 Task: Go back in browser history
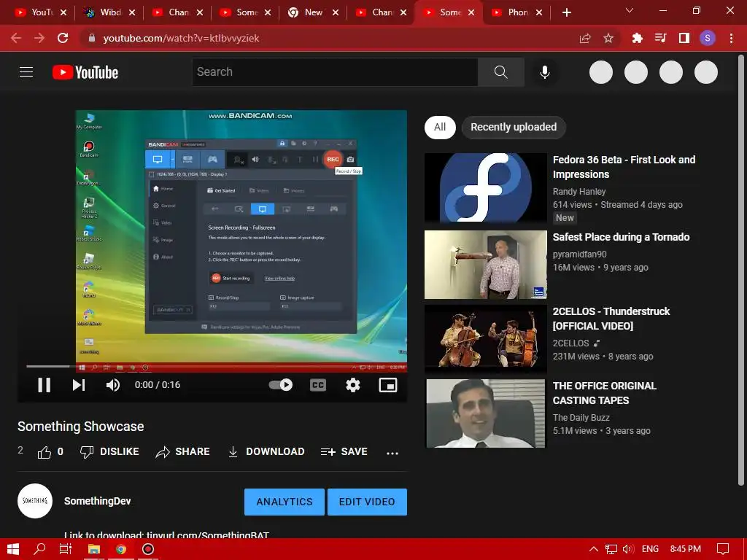coord(16,38)
